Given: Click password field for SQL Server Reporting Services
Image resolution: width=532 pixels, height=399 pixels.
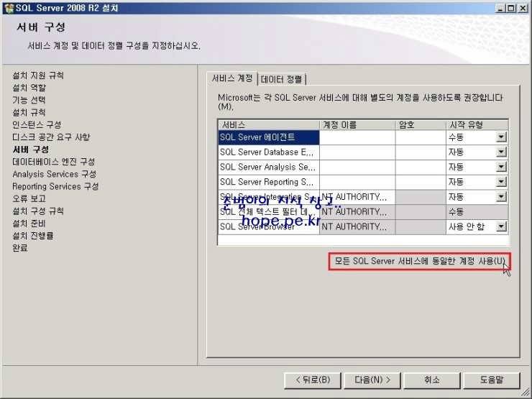Looking at the screenshot, I should tap(421, 182).
